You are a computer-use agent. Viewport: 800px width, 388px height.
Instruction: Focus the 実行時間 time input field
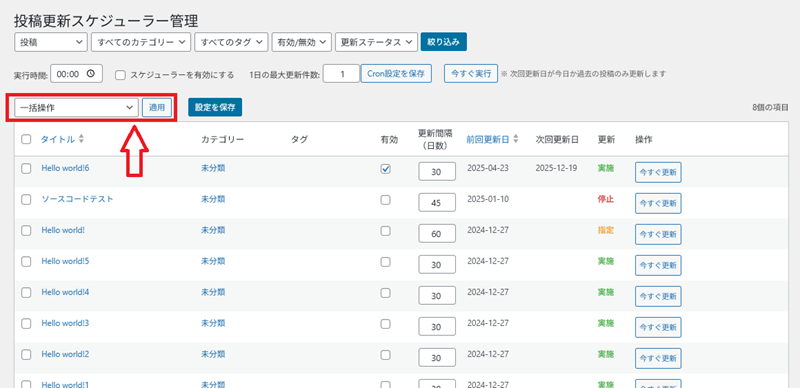pyautogui.click(x=77, y=74)
